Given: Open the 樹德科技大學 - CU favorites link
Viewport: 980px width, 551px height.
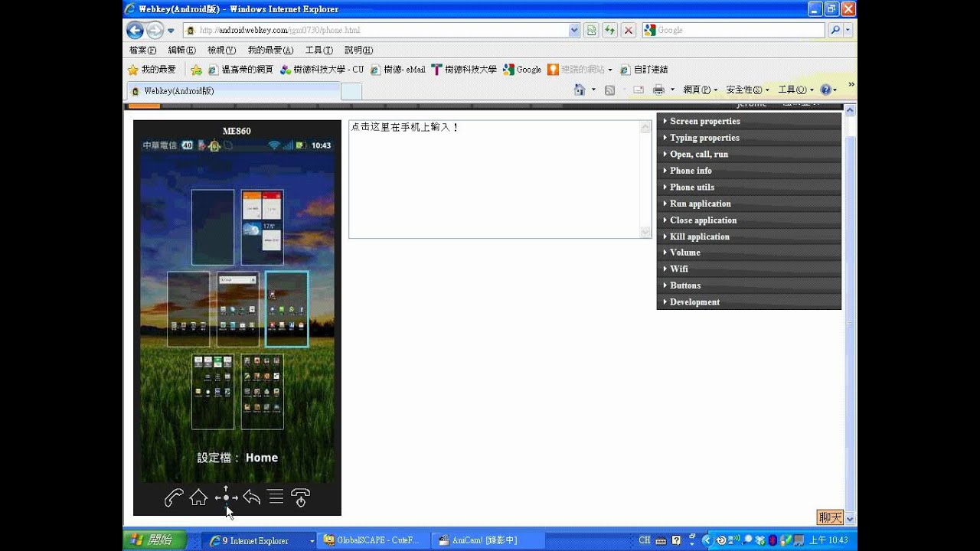Looking at the screenshot, I should tap(322, 70).
